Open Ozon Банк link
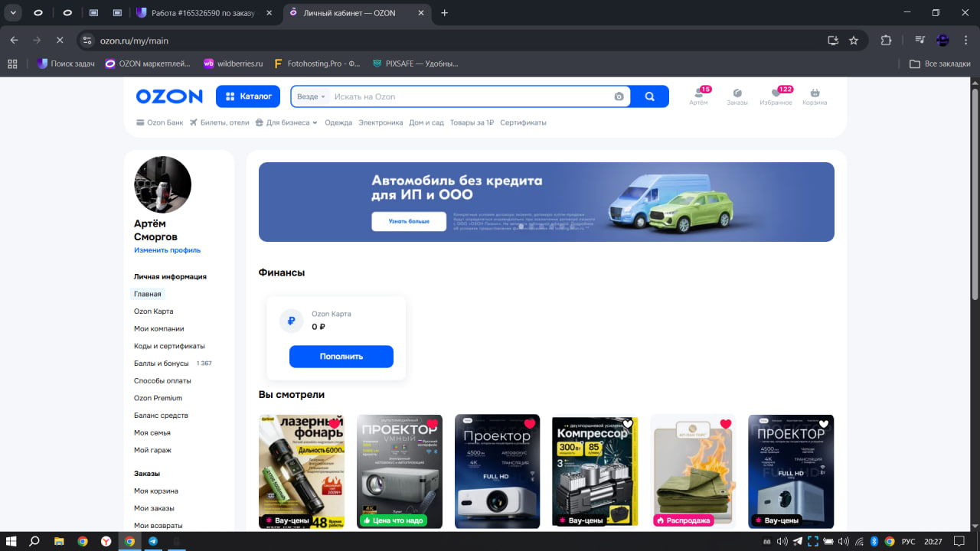Viewport: 980px width, 551px height. [x=159, y=122]
